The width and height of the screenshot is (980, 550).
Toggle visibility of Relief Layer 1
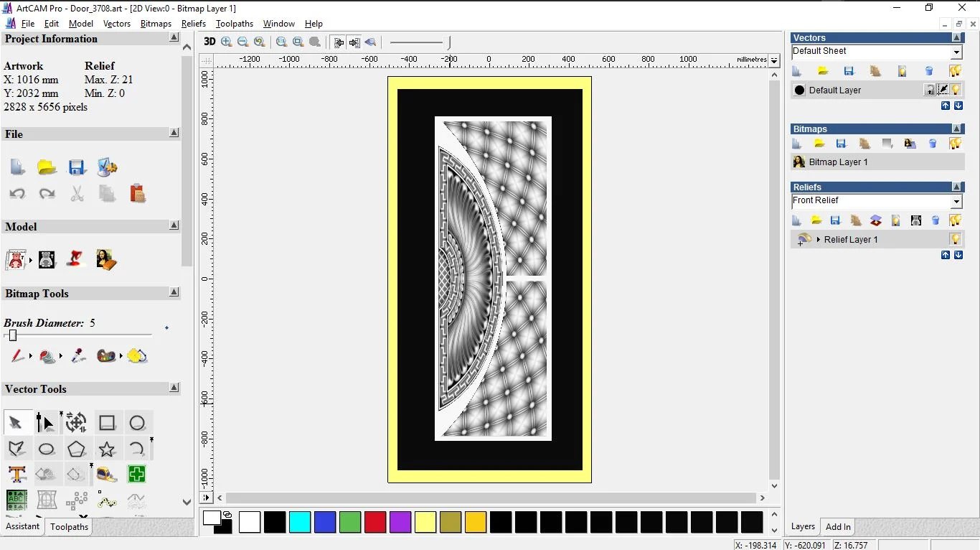click(956, 239)
